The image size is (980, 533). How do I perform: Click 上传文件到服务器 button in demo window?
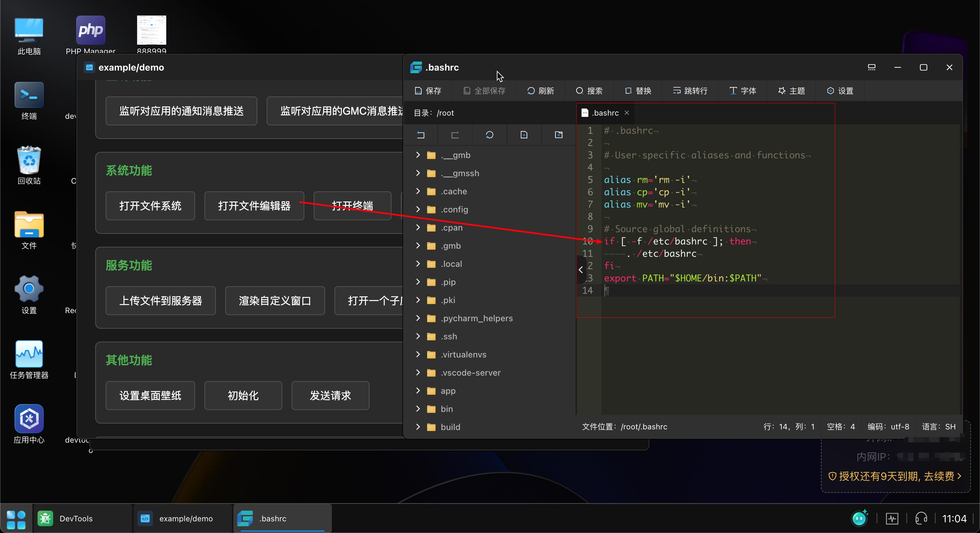160,301
